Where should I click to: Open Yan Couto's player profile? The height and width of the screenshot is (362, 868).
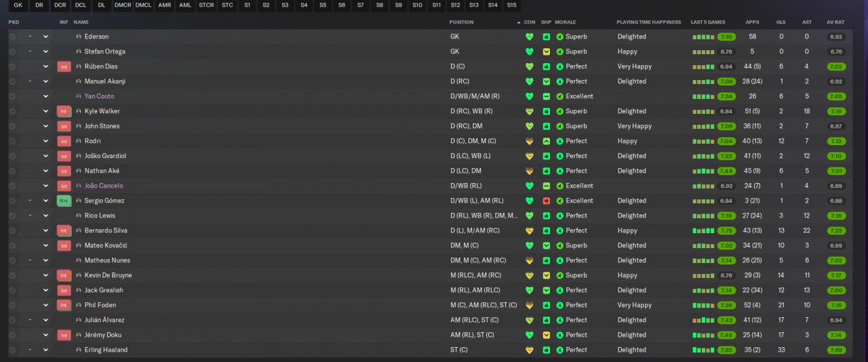99,96
